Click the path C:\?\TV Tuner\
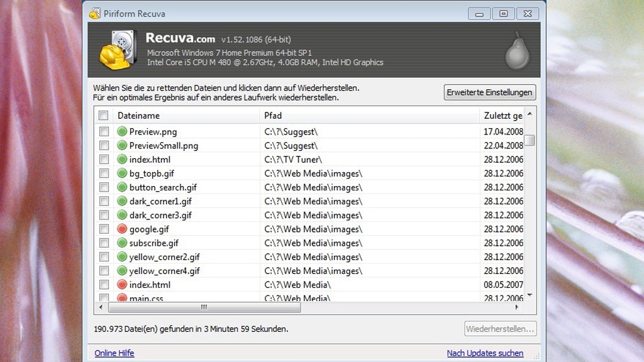Image resolution: width=644 pixels, height=362 pixels. 293,160
